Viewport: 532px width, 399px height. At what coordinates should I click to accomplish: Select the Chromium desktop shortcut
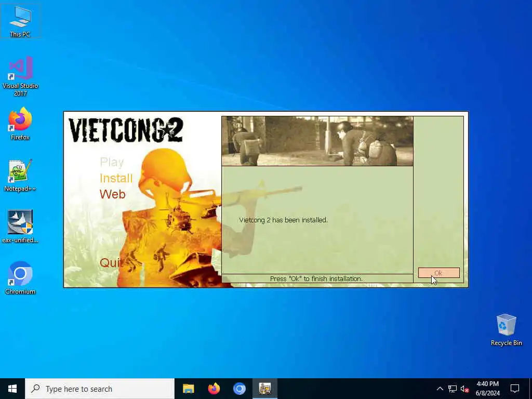(20, 278)
